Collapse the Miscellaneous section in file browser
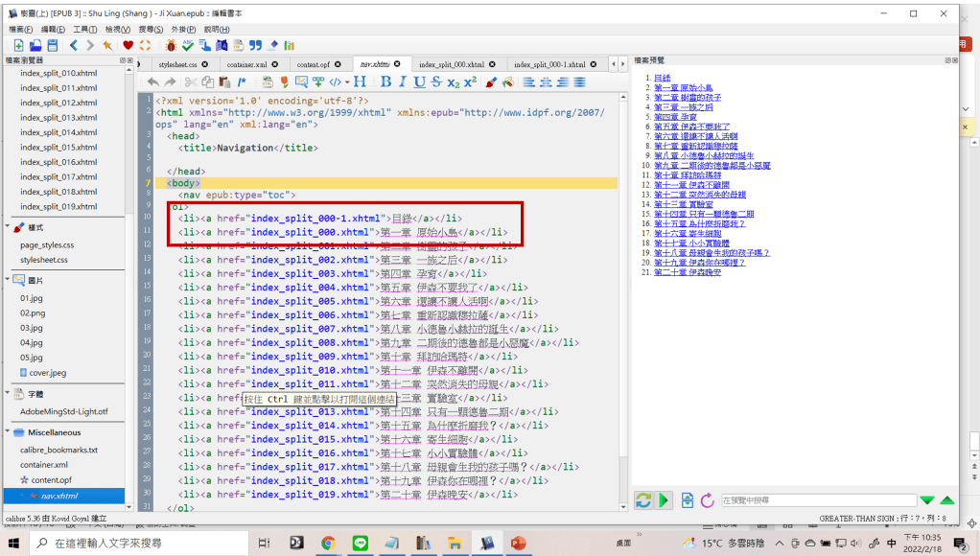Image resolution: width=980 pixels, height=556 pixels. 8,432
